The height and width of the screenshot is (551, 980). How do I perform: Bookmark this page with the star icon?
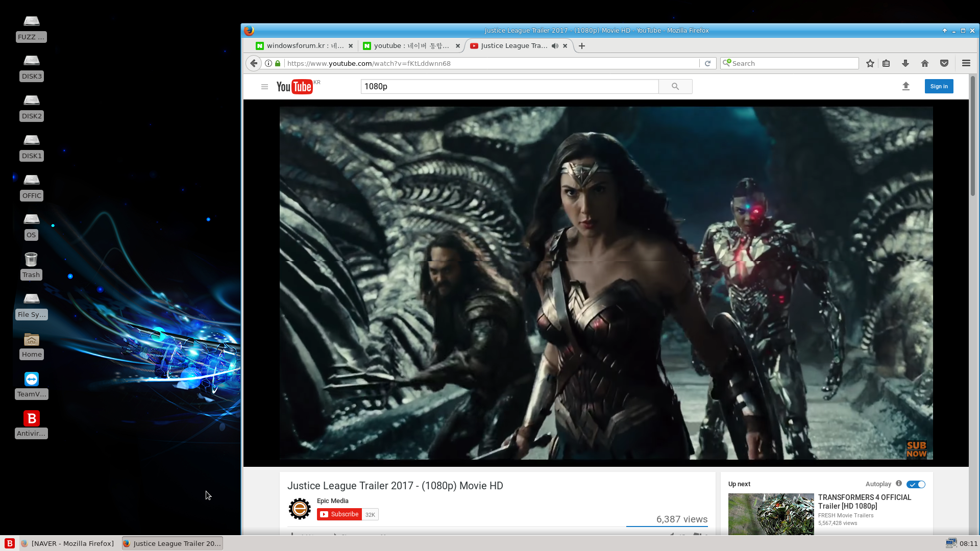[x=870, y=63]
